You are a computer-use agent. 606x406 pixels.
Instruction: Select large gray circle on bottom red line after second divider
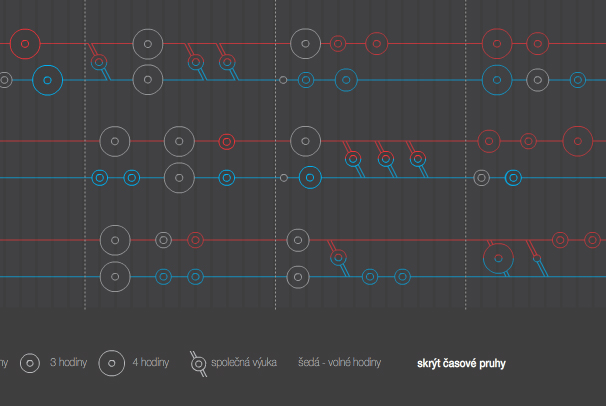click(x=297, y=240)
